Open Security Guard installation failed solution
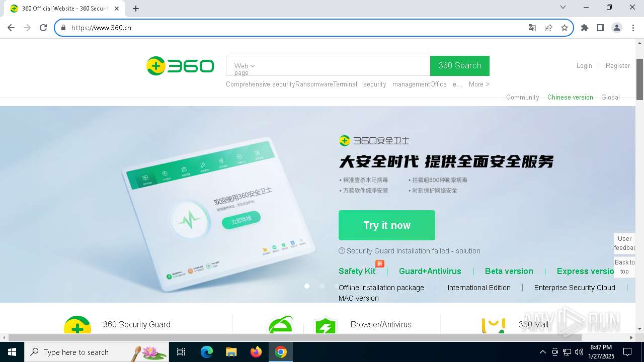The image size is (644, 362). 410,251
